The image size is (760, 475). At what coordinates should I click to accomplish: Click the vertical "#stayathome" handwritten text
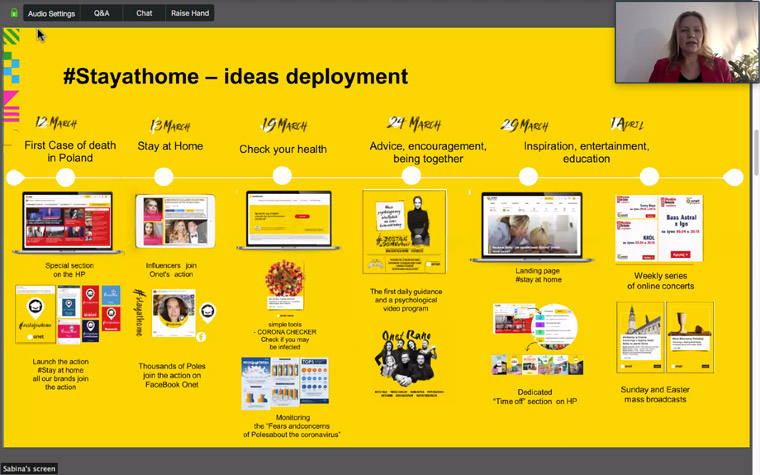[x=140, y=313]
